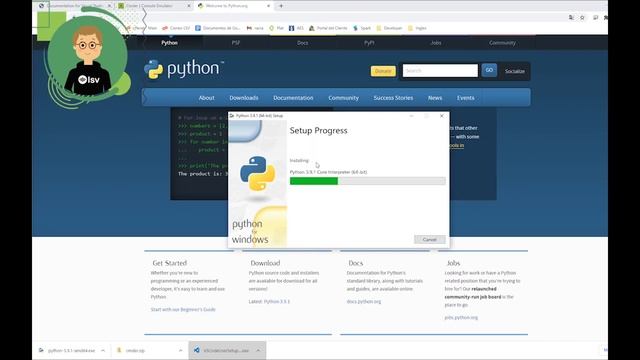
Task: Open the Developer bookmarks folder
Action: (389, 28)
